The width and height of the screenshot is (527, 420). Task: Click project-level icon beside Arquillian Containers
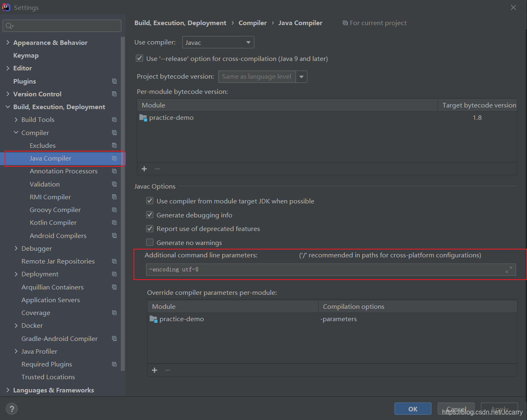click(115, 287)
